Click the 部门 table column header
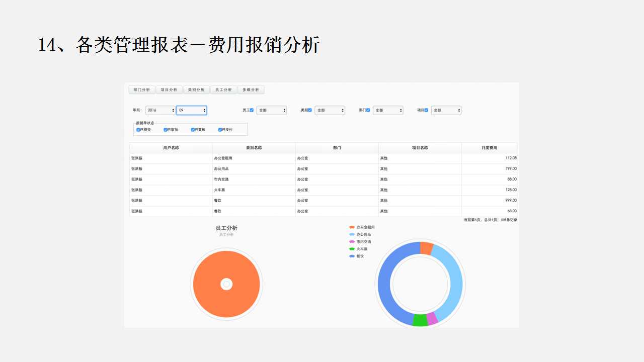644x362 pixels. click(x=337, y=148)
